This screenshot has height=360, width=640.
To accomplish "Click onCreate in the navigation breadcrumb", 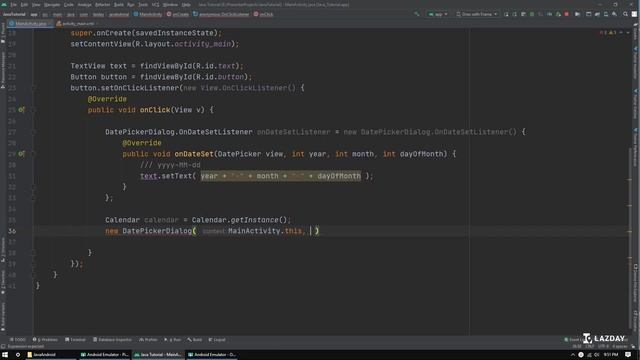I will coord(178,14).
